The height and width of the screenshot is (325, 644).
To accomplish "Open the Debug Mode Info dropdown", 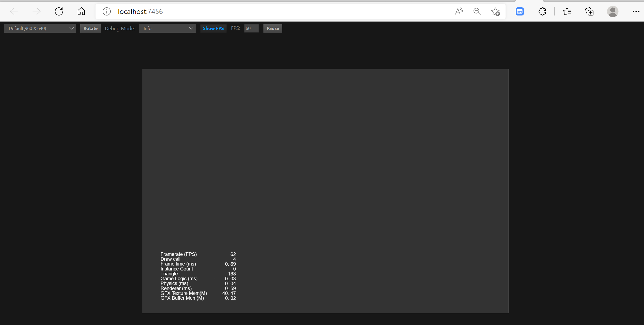I will coord(167,28).
